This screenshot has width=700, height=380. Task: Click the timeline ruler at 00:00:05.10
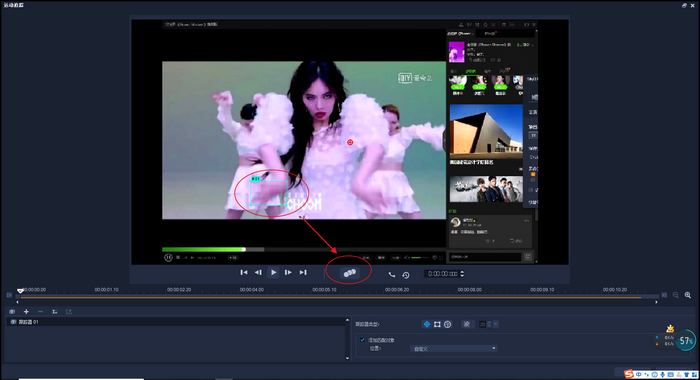point(324,290)
